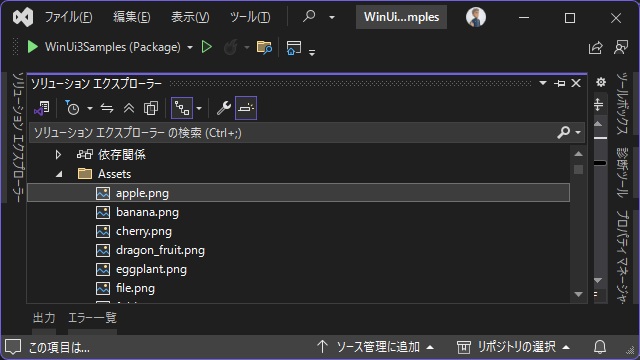Viewport: 640px width, 360px height.
Task: Open the find in files folder icon
Action: tap(264, 48)
